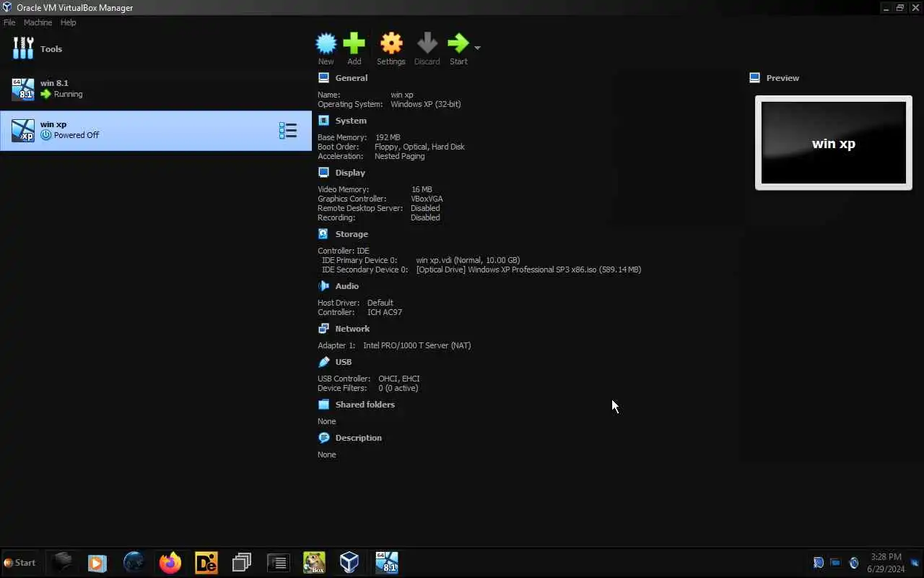Open the Shared folders header link
Viewport: 924px width, 578px height.
click(365, 405)
